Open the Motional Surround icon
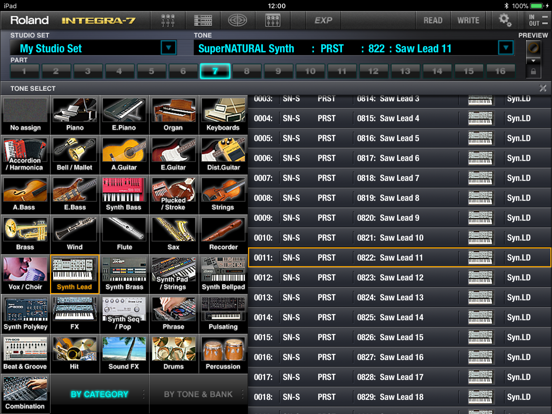The image size is (552, 414). tap(237, 20)
